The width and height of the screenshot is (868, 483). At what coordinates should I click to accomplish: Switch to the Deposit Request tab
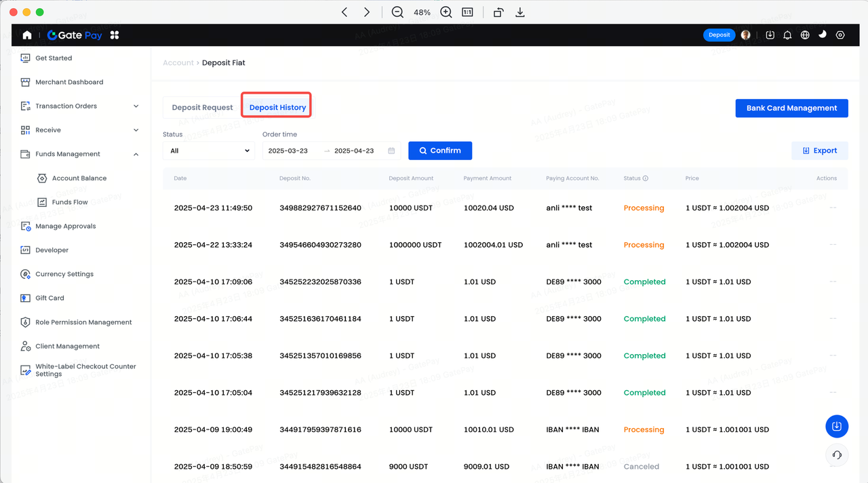202,108
